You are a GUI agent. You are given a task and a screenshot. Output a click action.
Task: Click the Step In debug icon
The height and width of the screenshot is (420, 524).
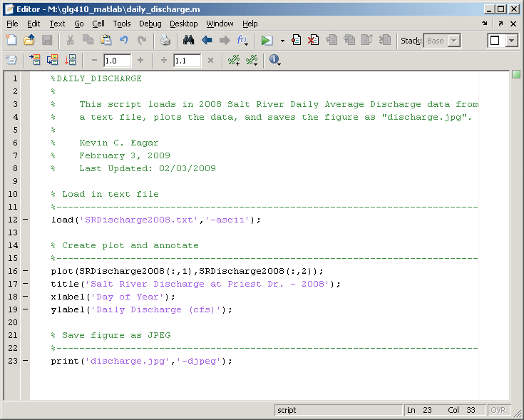349,40
